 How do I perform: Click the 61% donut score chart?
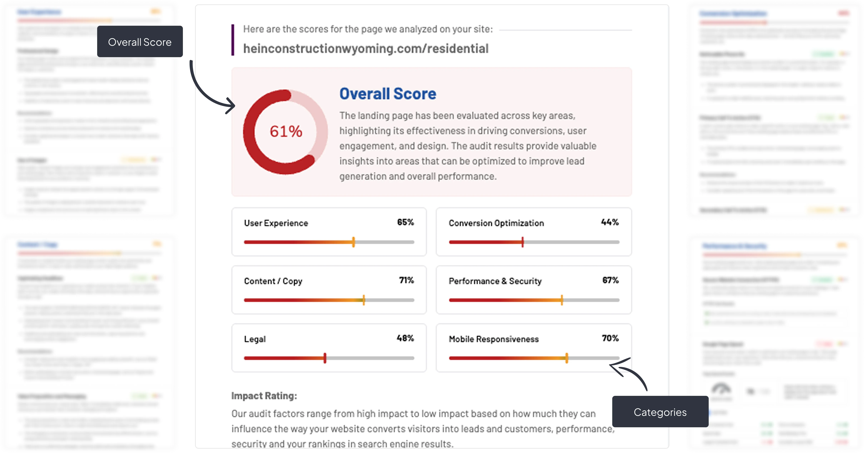pyautogui.click(x=285, y=132)
